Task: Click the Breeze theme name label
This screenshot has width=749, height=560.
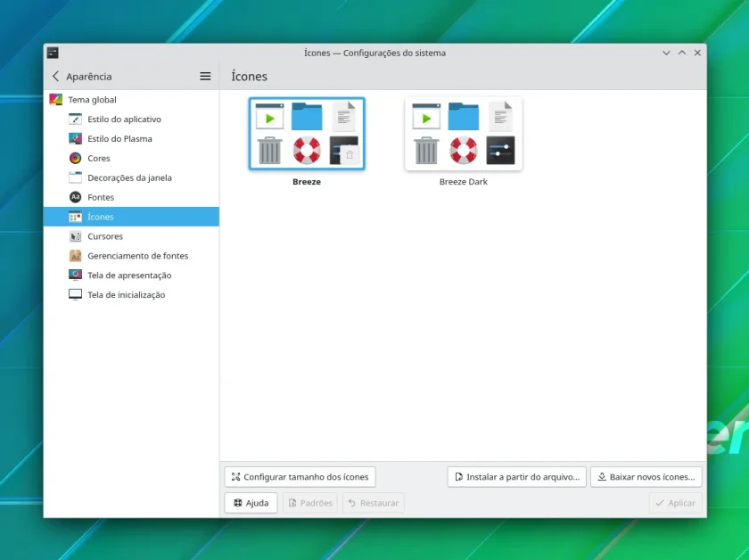Action: tap(307, 182)
